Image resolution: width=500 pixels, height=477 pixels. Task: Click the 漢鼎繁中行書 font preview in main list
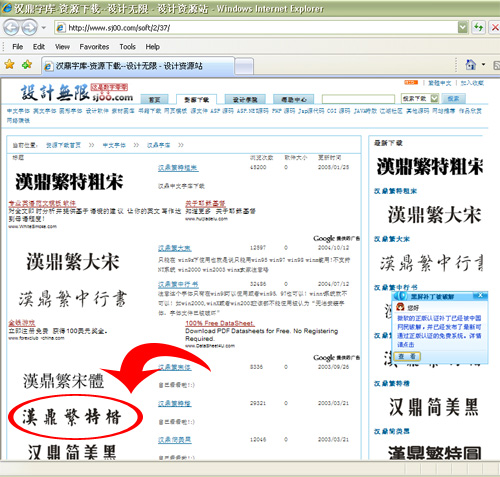73,298
